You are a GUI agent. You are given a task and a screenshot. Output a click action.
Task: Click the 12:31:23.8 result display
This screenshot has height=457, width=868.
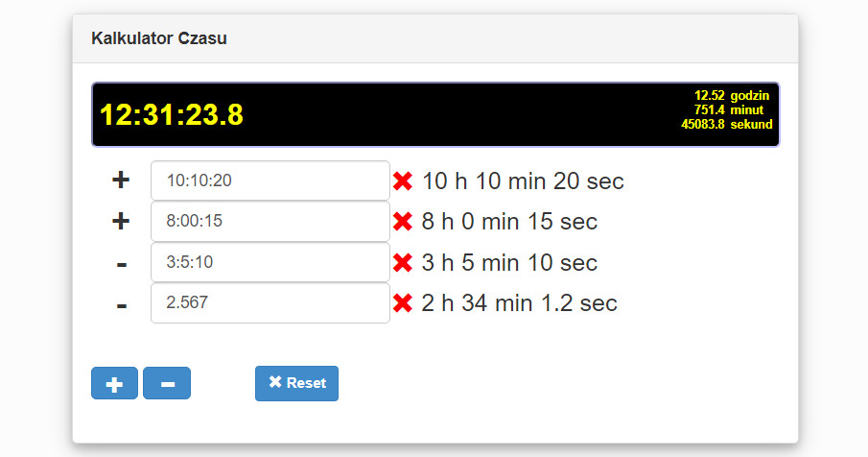172,115
